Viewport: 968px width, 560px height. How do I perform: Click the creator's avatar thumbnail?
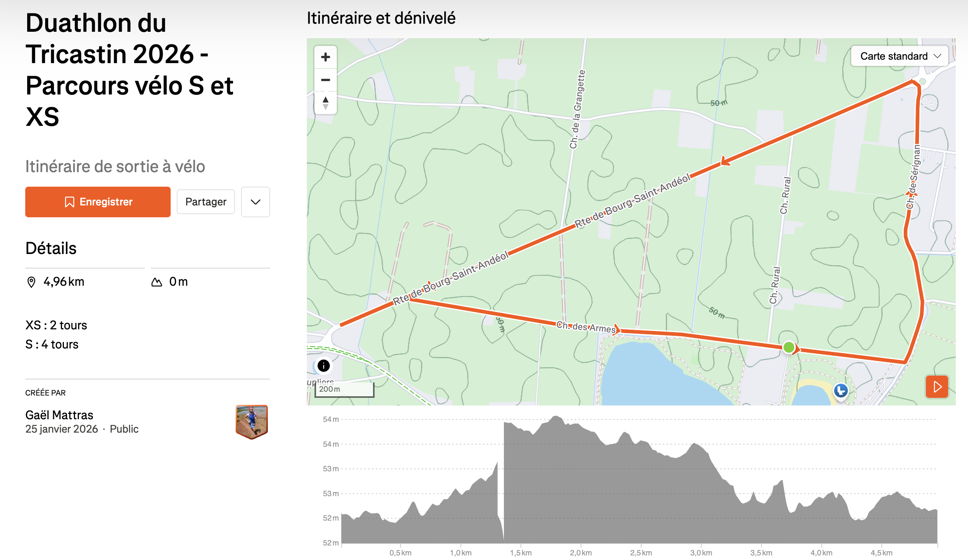click(251, 422)
